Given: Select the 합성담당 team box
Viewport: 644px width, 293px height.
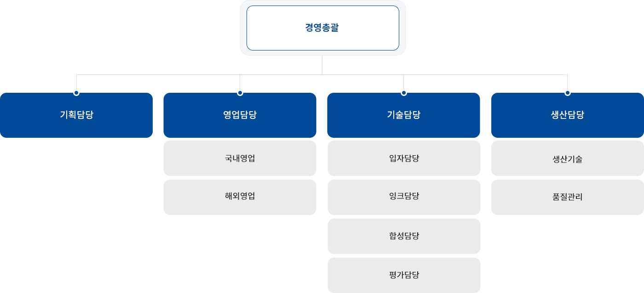Looking at the screenshot, I should 404,236.
